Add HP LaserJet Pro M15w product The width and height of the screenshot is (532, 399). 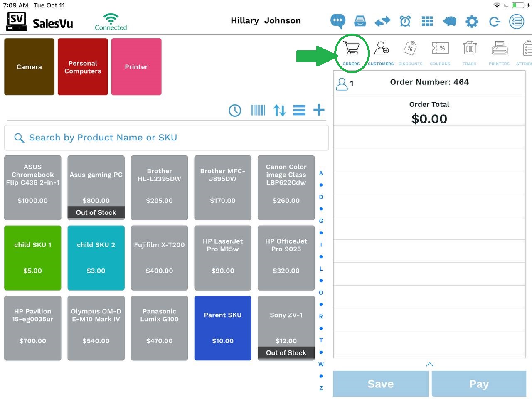[x=223, y=258]
